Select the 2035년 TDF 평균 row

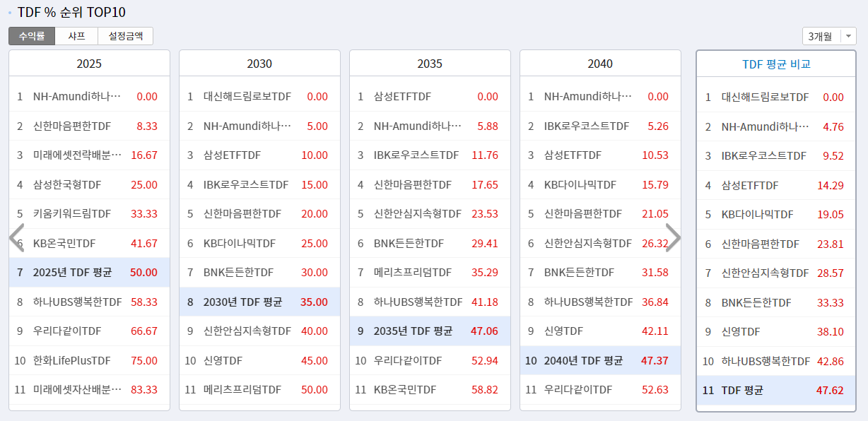[430, 331]
